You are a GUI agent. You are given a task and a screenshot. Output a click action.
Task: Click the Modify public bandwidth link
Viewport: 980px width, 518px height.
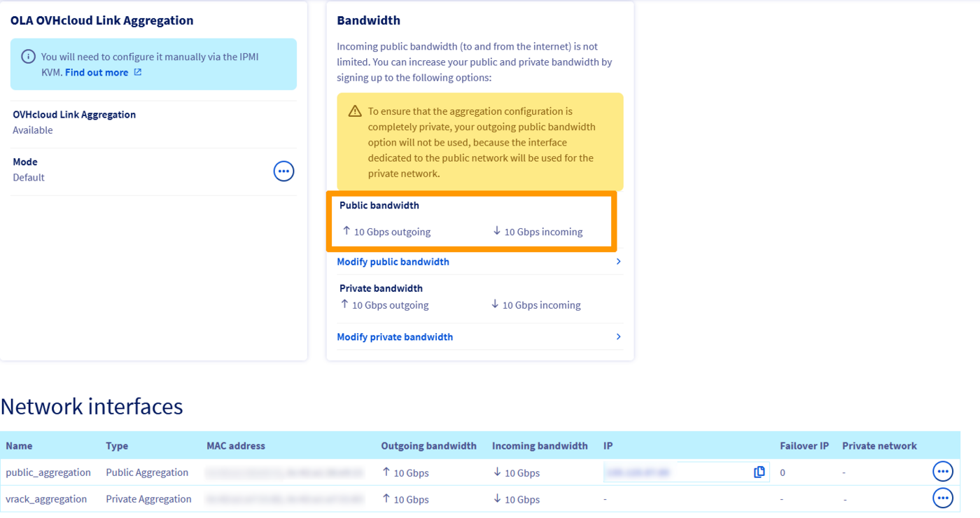click(393, 262)
